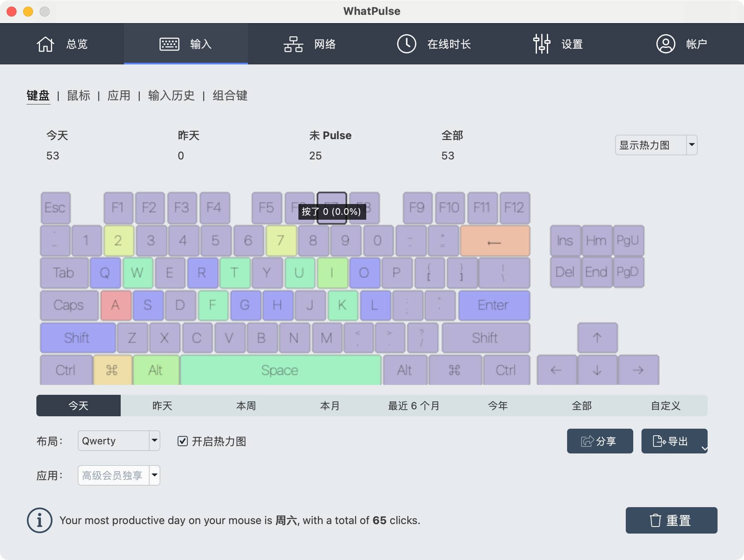Screen dimensions: 744x560
Task: Open the 组合键 sub-tab
Action: (x=230, y=95)
